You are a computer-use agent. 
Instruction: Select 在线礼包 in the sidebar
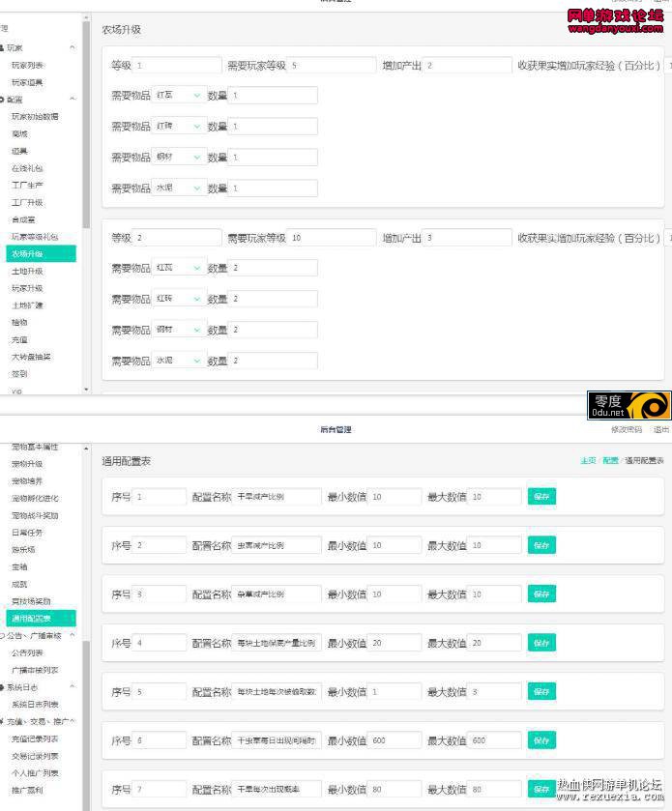(x=27, y=168)
